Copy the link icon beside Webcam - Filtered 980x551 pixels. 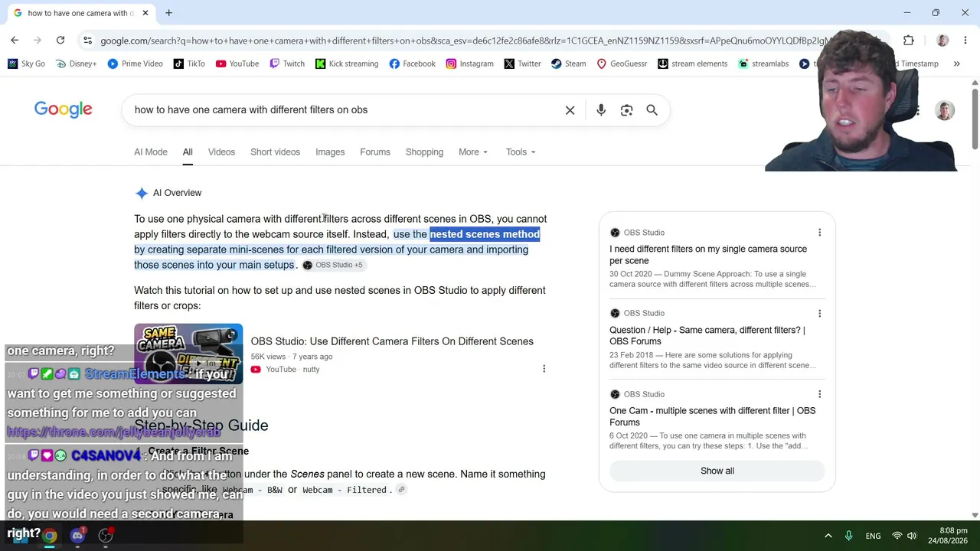tap(401, 490)
